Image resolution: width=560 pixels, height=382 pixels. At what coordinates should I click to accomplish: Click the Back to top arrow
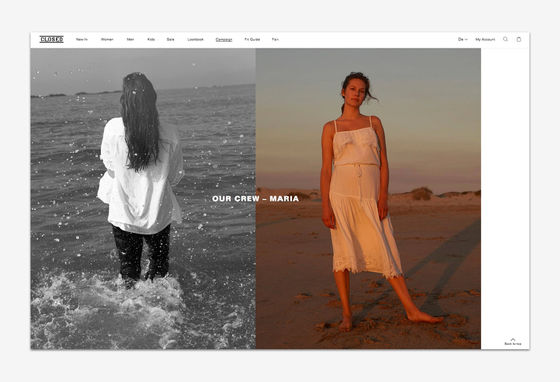coord(513,340)
